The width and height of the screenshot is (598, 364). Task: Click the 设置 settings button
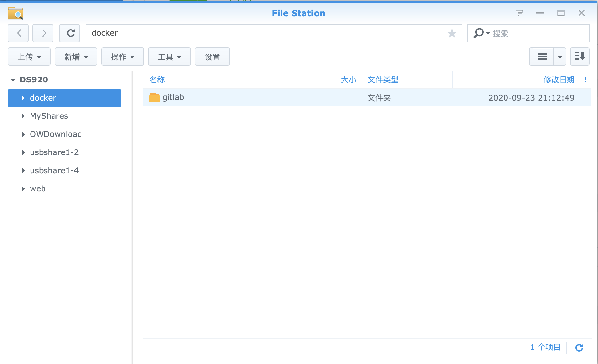click(x=212, y=57)
